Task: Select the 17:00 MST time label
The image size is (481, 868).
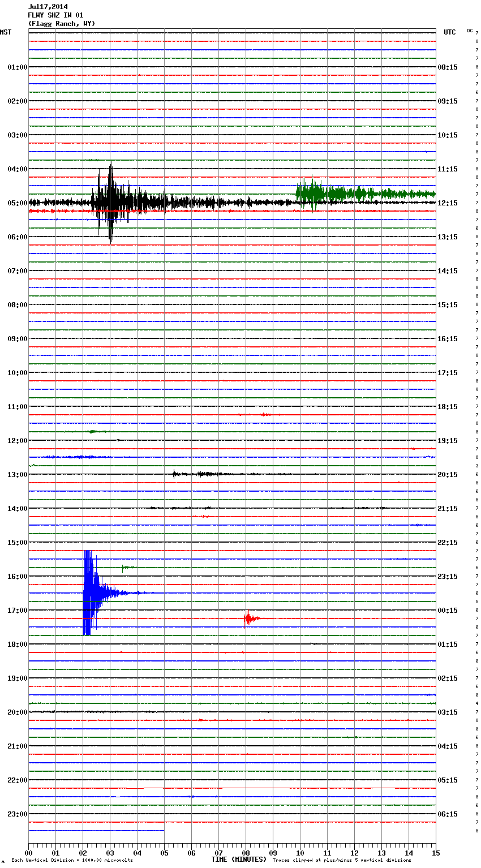Action: click(x=18, y=611)
